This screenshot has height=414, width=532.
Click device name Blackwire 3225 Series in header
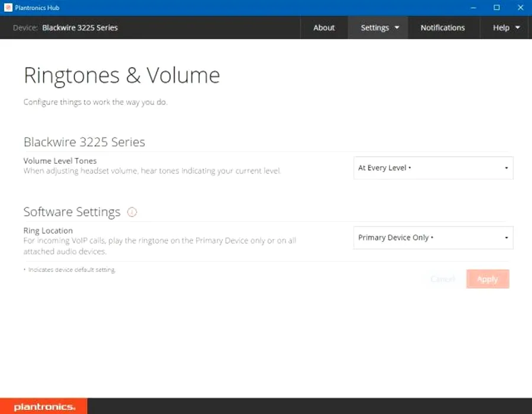coord(80,27)
